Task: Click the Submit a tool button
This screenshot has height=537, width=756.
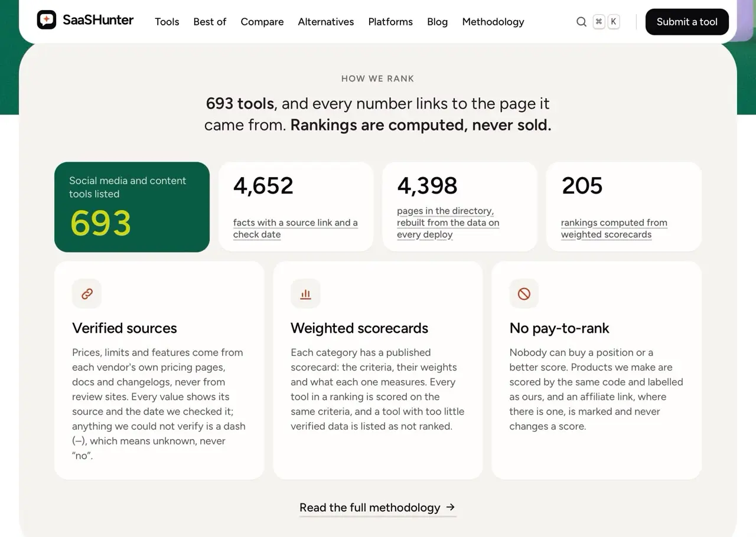Action: [687, 22]
